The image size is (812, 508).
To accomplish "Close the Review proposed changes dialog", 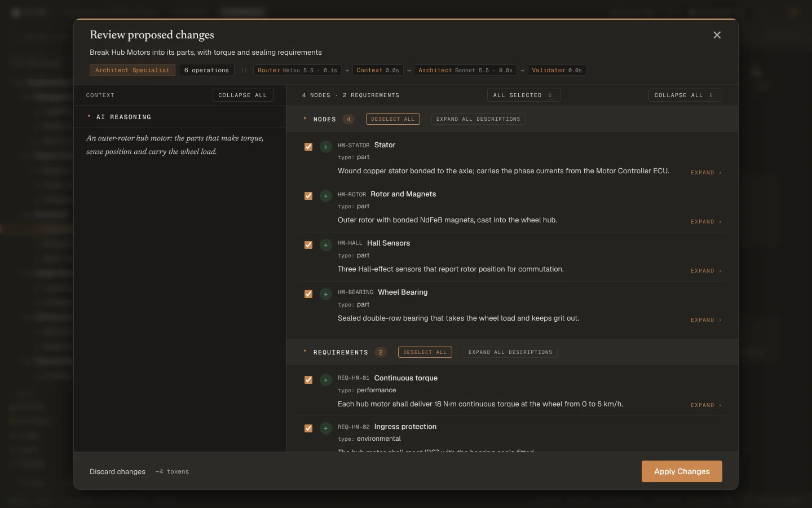I will pyautogui.click(x=717, y=35).
